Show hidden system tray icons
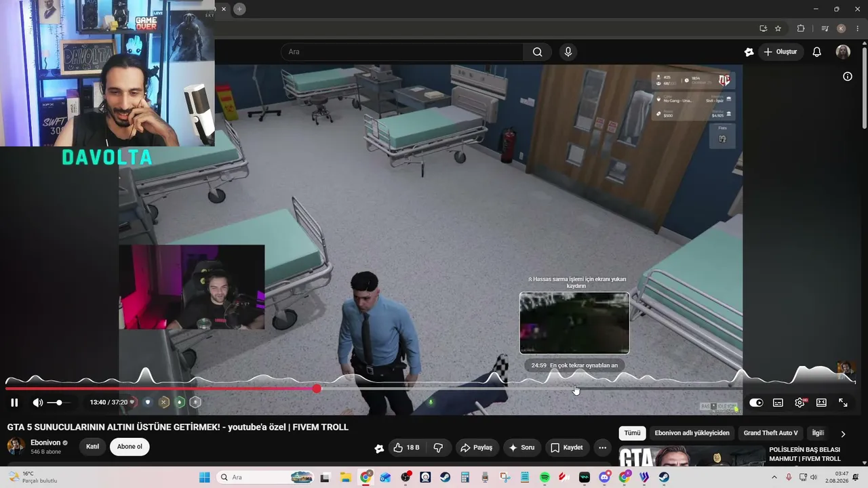868x488 pixels. tap(774, 477)
